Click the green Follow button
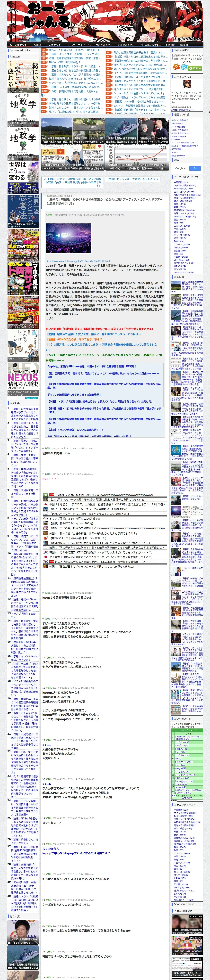 (195, 68)
